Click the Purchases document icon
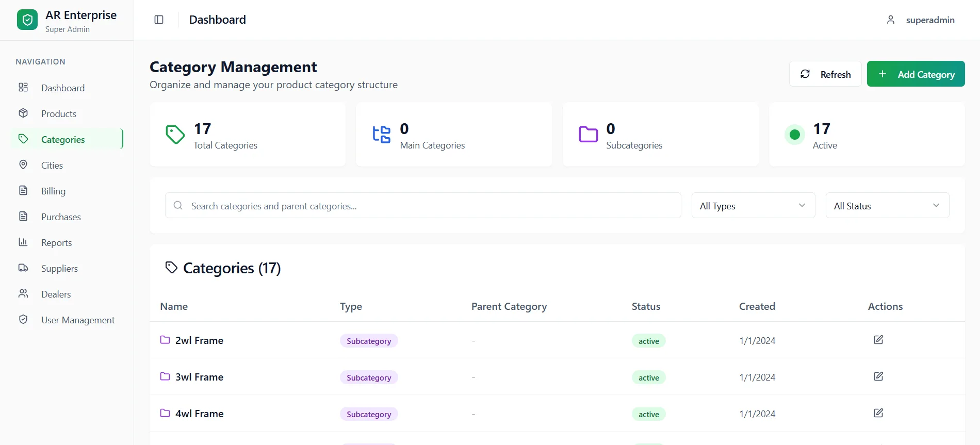 click(x=23, y=216)
